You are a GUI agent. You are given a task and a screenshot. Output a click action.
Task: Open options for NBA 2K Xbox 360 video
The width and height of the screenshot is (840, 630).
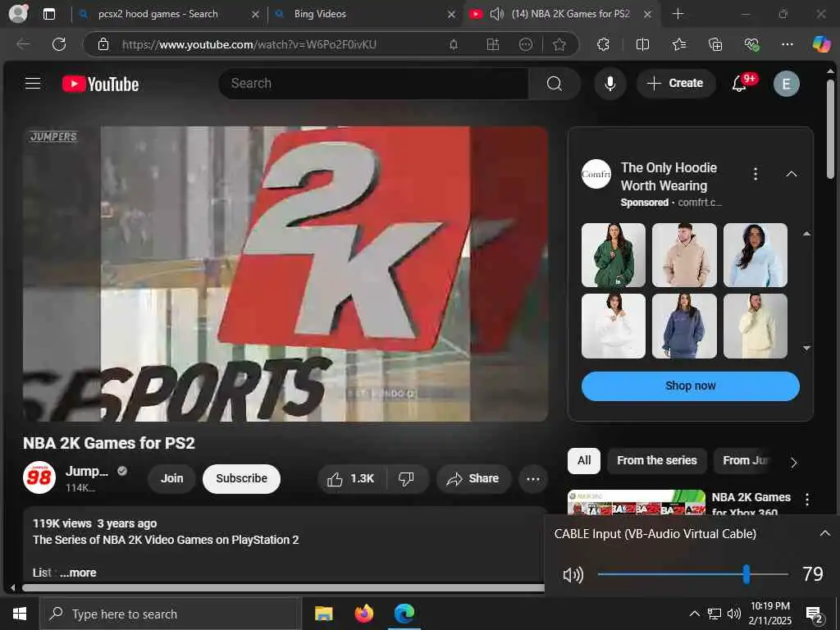pos(807,500)
